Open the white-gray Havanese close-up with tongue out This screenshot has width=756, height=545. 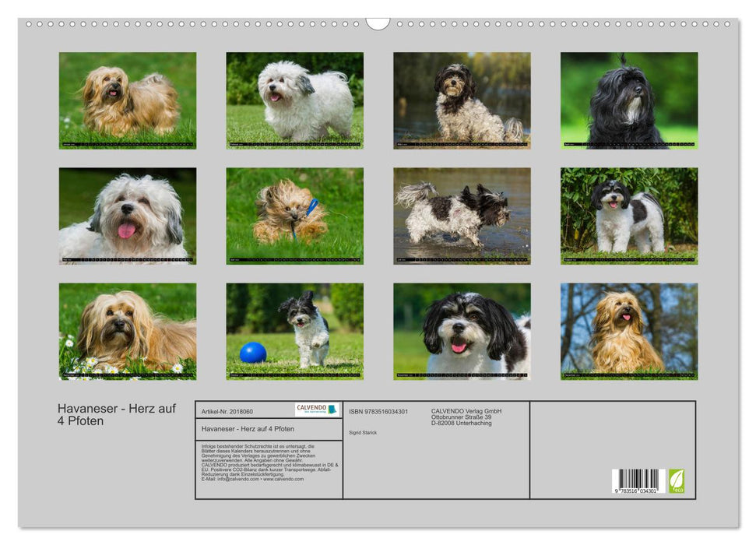pyautogui.click(x=128, y=216)
